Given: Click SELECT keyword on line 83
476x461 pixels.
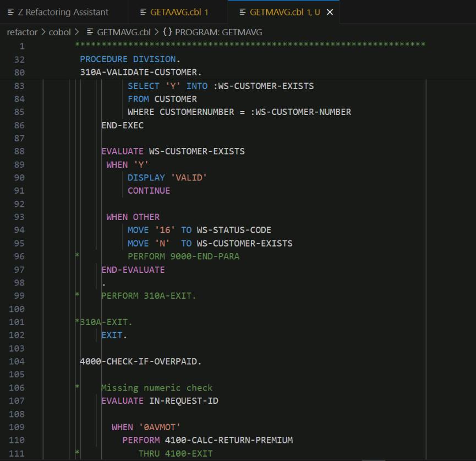Looking at the screenshot, I should (143, 86).
